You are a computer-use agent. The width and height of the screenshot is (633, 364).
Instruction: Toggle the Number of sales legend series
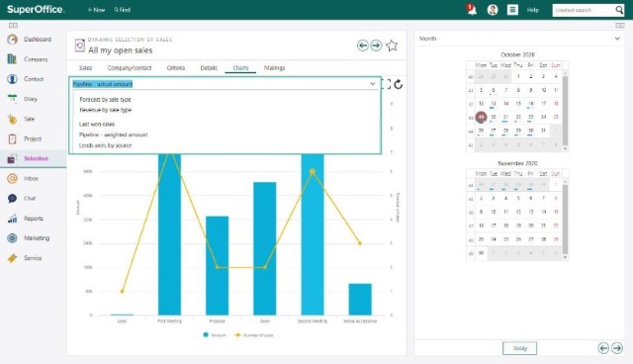pyautogui.click(x=254, y=335)
